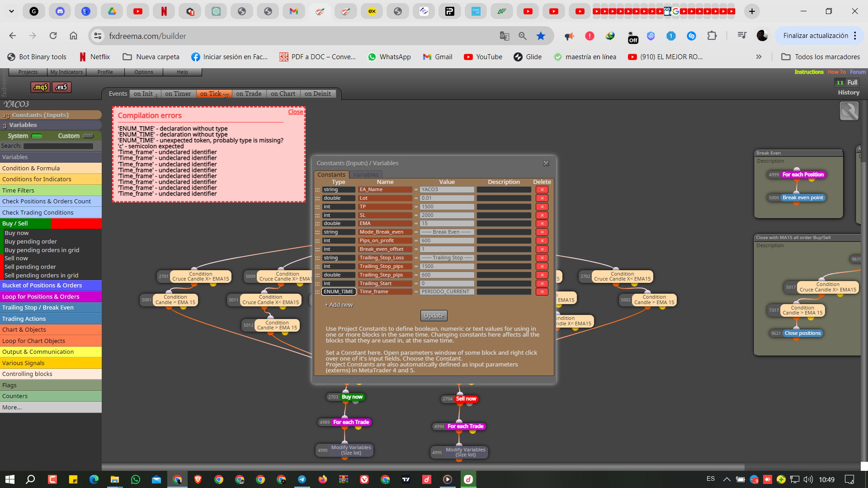868x488 pixels.
Task: Open ENUM_TIME type dropdown
Action: (x=339, y=292)
